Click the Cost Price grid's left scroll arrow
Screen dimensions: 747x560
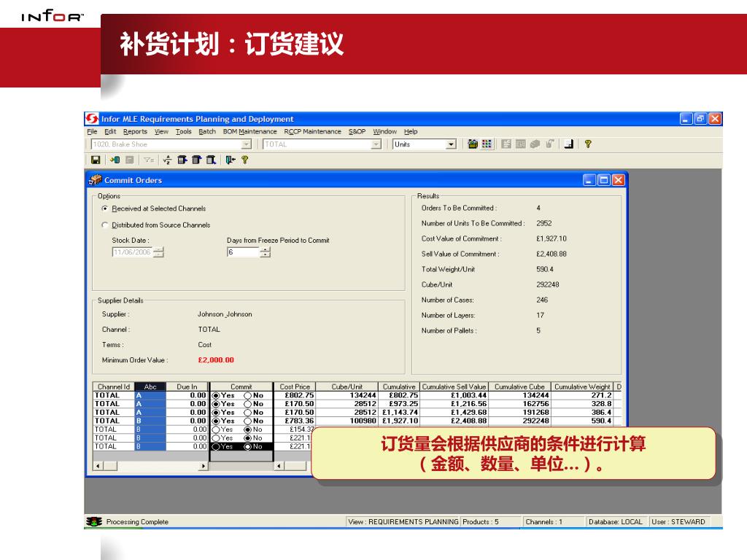[279, 466]
